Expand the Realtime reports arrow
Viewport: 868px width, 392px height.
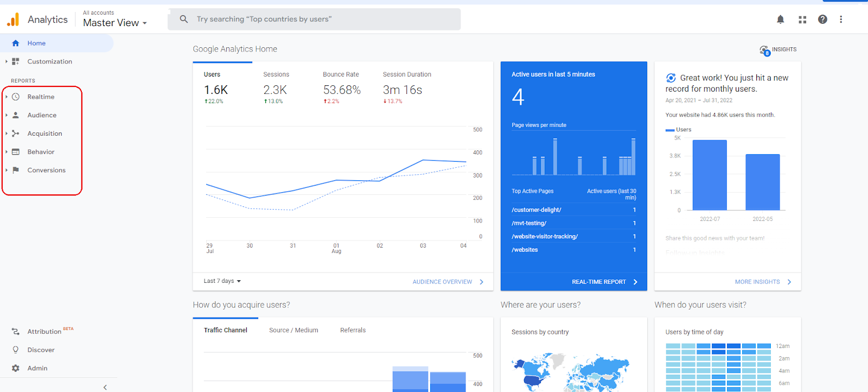(7, 97)
